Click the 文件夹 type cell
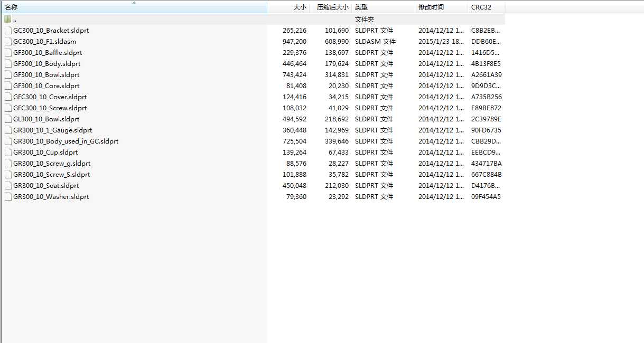The width and height of the screenshot is (644, 343). 365,19
